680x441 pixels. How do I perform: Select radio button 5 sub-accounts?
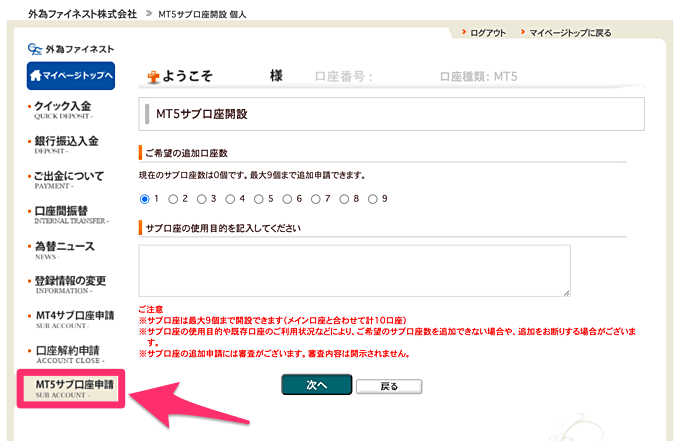pyautogui.click(x=259, y=199)
